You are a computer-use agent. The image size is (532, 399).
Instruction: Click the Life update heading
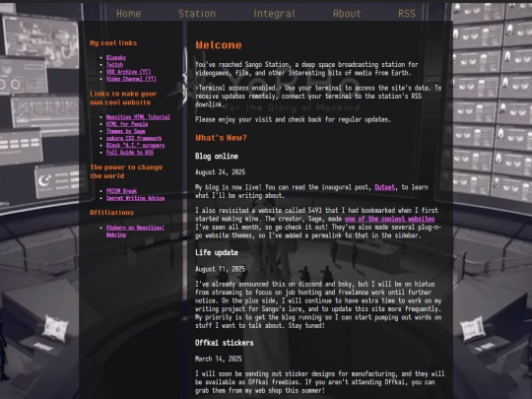(x=217, y=253)
